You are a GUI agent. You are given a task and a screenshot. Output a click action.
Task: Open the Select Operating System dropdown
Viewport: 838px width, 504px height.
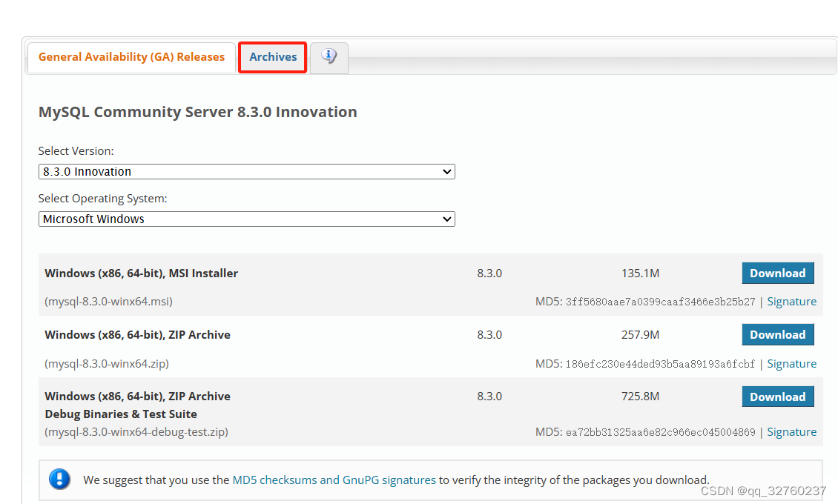tap(247, 219)
